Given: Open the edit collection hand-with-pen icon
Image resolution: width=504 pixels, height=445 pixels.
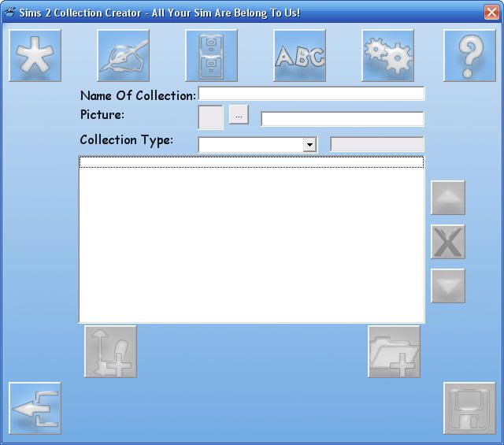Looking at the screenshot, I should coord(123,56).
